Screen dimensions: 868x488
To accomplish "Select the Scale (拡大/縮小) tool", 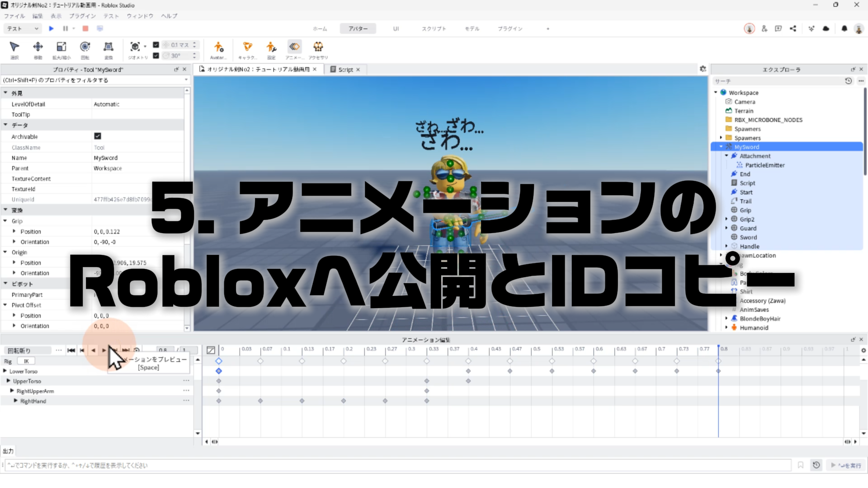I will click(x=61, y=47).
